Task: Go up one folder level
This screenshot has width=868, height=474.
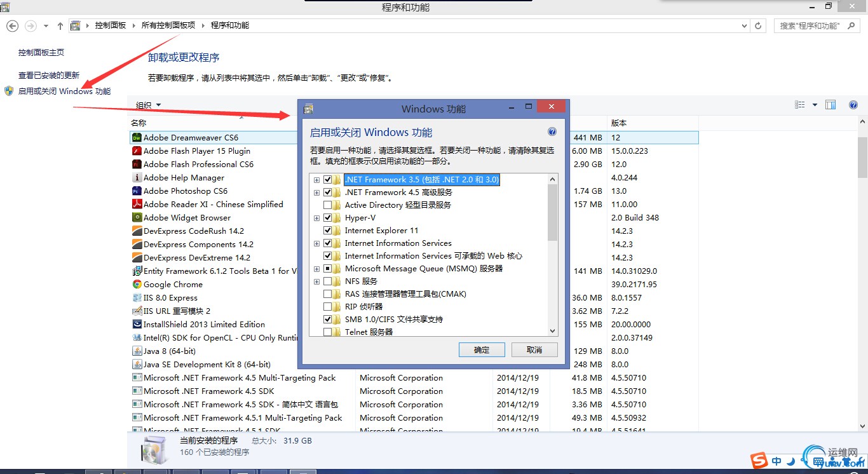Action: point(60,26)
